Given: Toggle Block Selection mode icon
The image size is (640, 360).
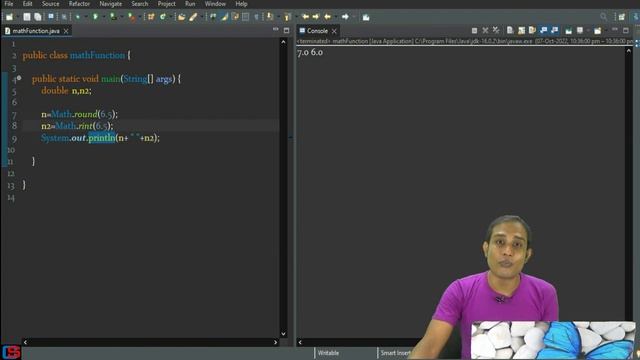Looking at the screenshot, I should (245, 17).
